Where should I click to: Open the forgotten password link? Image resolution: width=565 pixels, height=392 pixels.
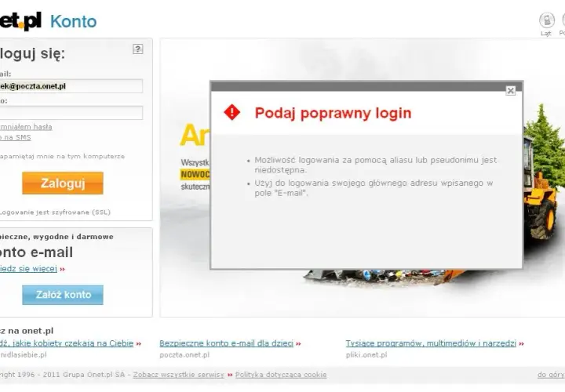click(x=26, y=127)
